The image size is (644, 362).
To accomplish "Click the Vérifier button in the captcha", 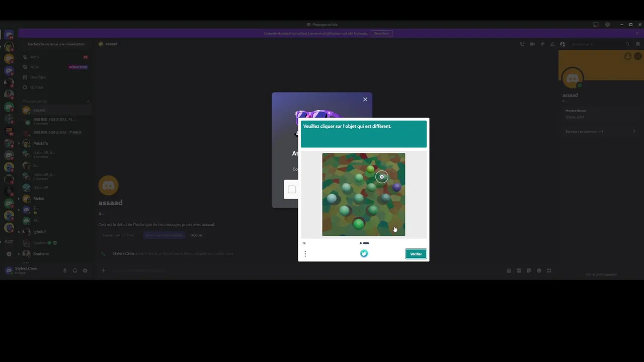I will pyautogui.click(x=416, y=254).
